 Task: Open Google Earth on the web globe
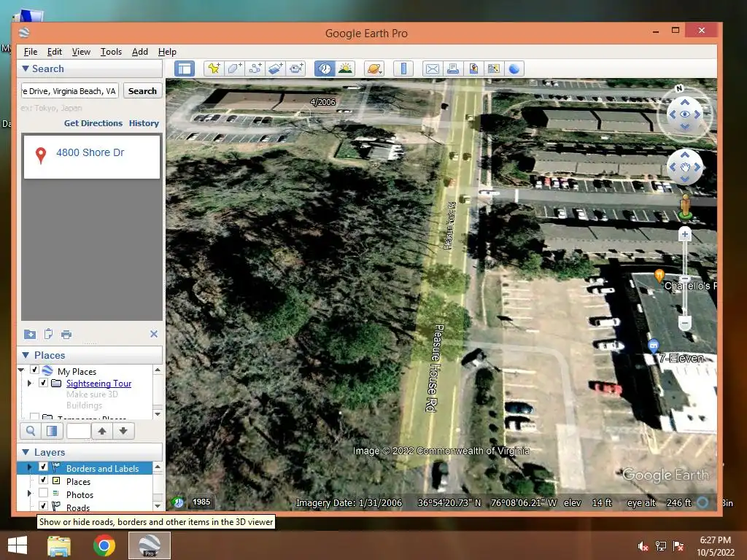514,69
